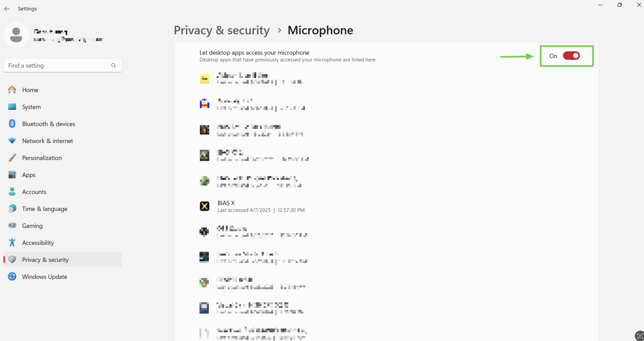This screenshot has height=341, width=644.
Task: Click the Accounts person icon
Action: tap(12, 192)
